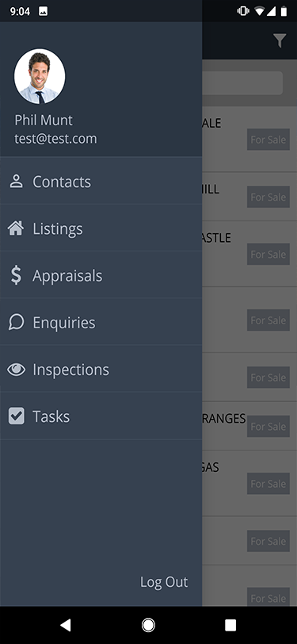This screenshot has height=644, width=297.
Task: Tap Android recent apps square button
Action: tap(230, 625)
